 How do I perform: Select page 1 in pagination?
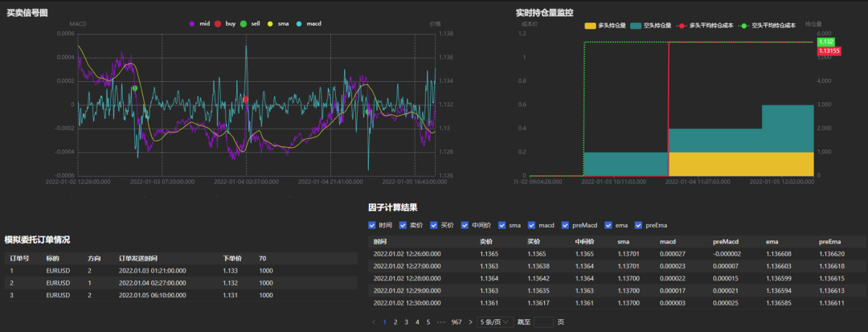(385, 322)
